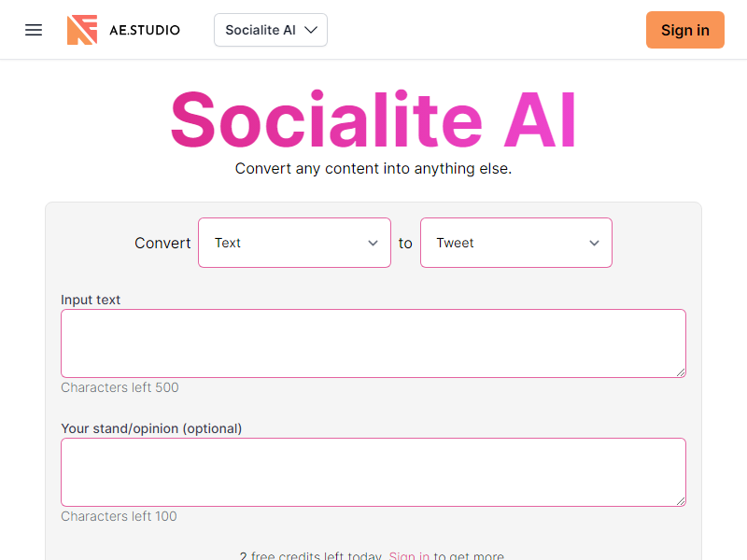
Task: Click the "Convert any content" tagline
Action: (373, 169)
